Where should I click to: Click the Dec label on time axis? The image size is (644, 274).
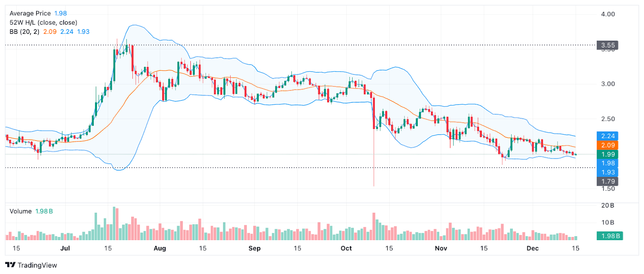click(533, 248)
